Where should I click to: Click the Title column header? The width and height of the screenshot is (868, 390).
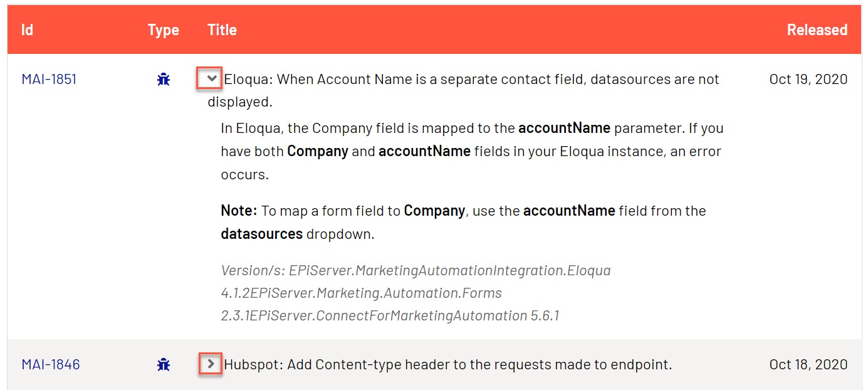click(x=222, y=29)
